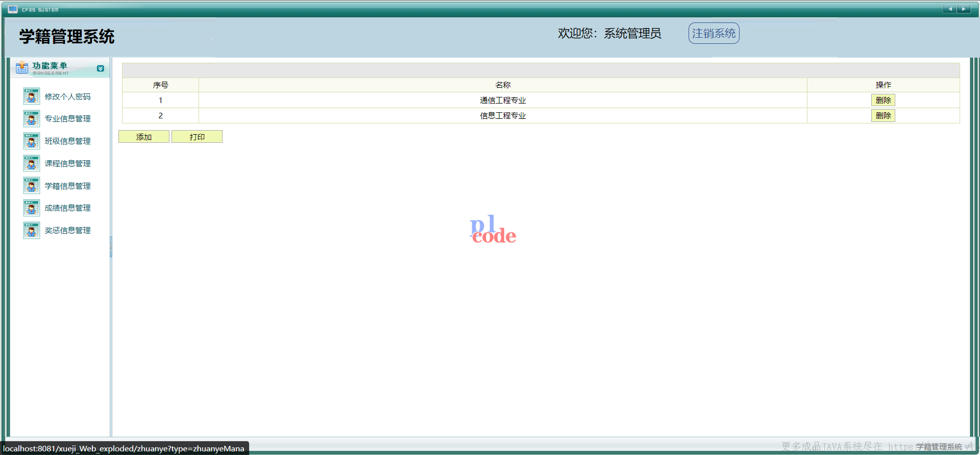Click the left arrow in title bar
Image resolution: width=980 pixels, height=455 pixels.
[950, 9]
